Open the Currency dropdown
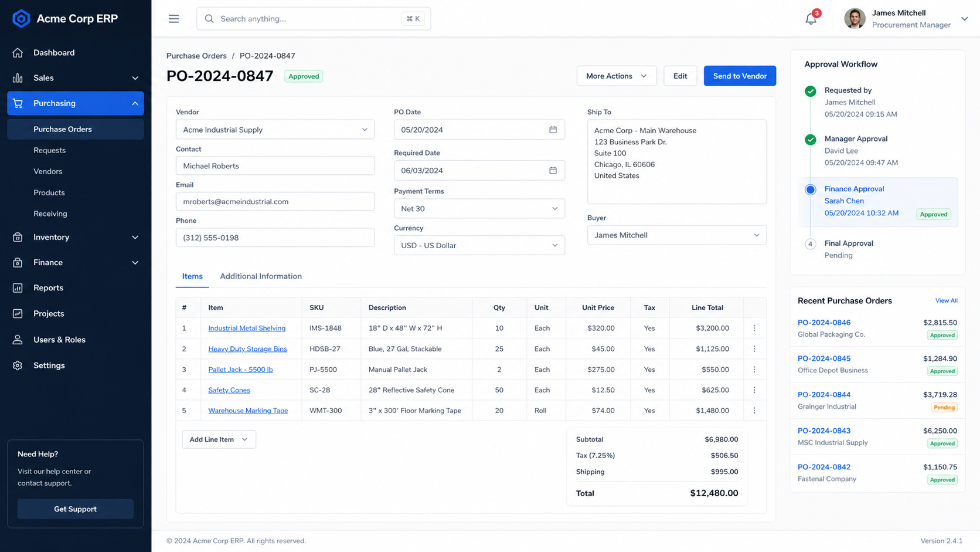This screenshot has width=980, height=552. pos(479,245)
